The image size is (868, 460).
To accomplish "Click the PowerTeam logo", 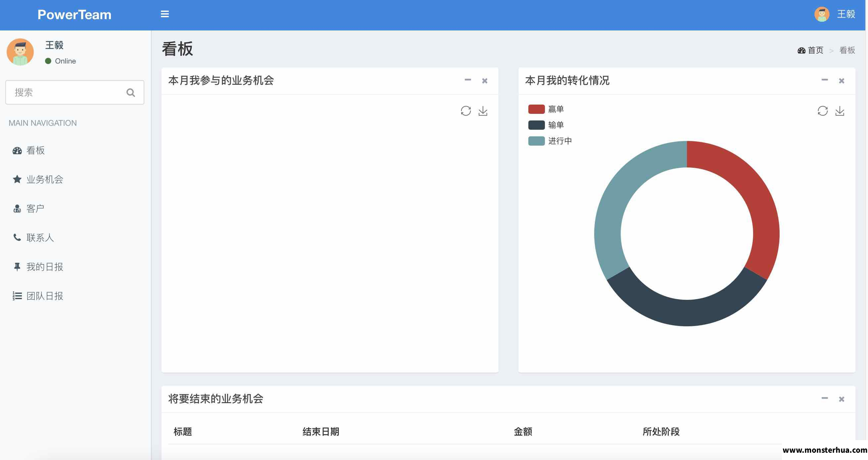I will point(74,15).
